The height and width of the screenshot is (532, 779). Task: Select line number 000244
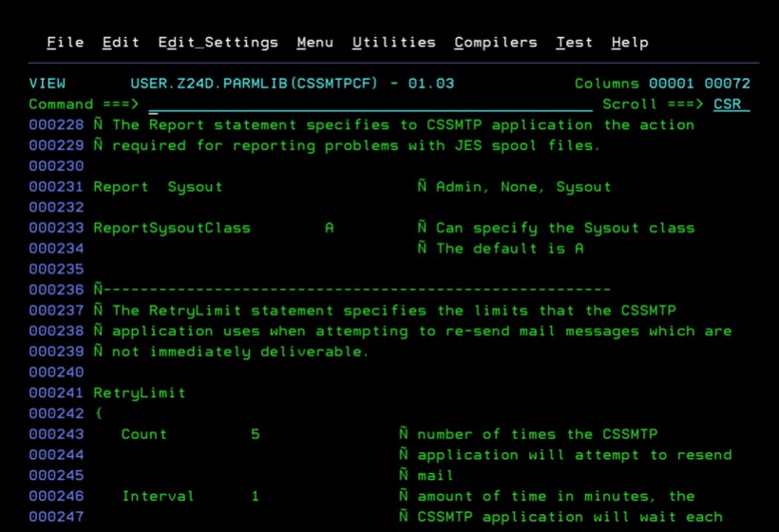56,455
